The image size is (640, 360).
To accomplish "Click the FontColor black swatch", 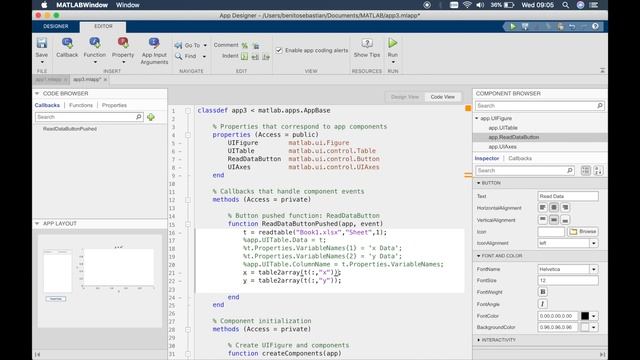I will pyautogui.click(x=585, y=316).
